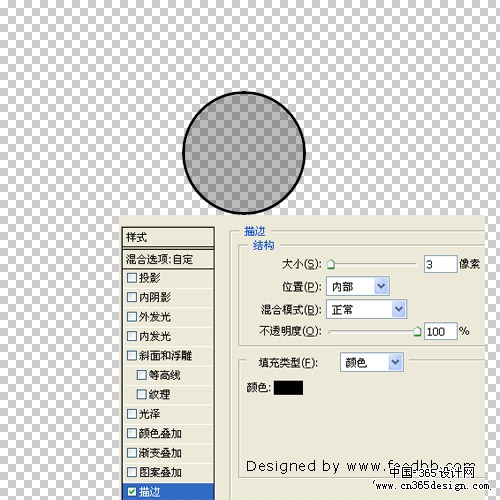The width and height of the screenshot is (500, 500).
Task: Select the 样式 (Styles) list header
Action: tap(168, 237)
